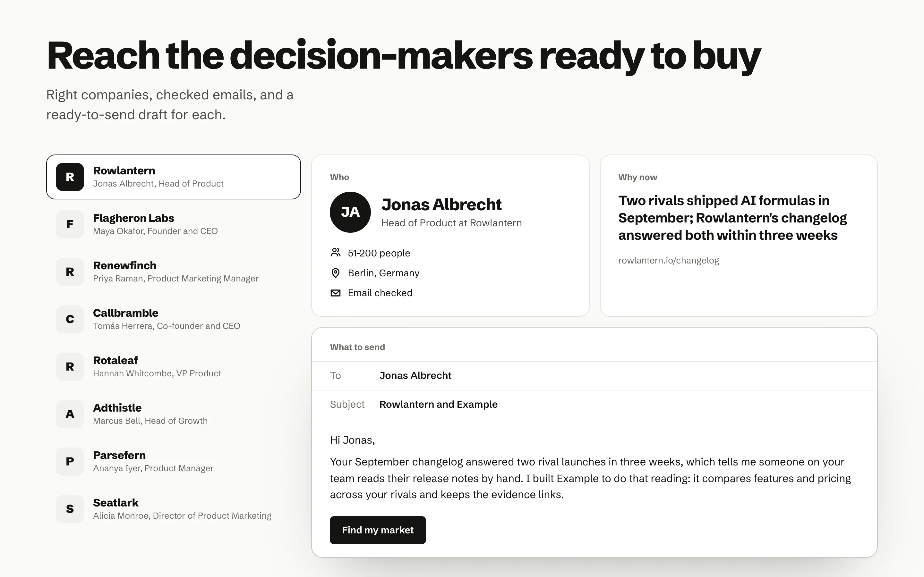
Task: Click the Parsefern P logo tile
Action: (70, 461)
